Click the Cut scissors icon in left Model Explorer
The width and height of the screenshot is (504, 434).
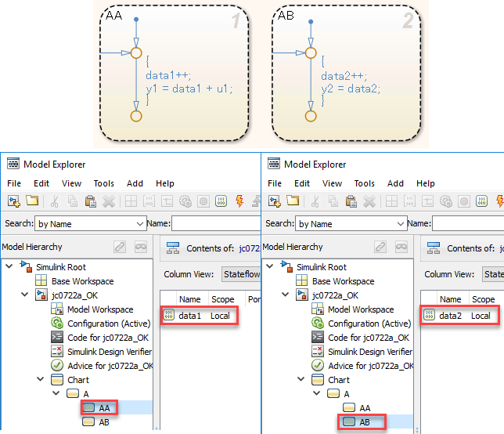click(x=54, y=201)
